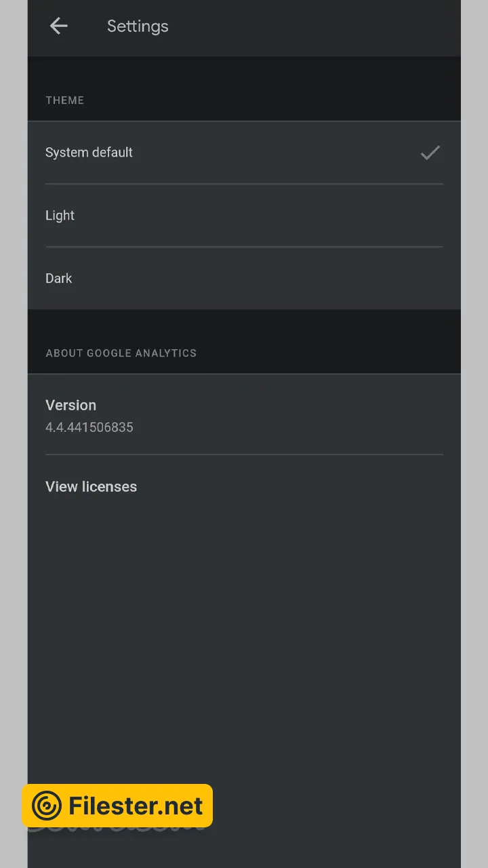Screen dimensions: 488x868
Task: Switch to the Light theme
Action: click(60, 216)
